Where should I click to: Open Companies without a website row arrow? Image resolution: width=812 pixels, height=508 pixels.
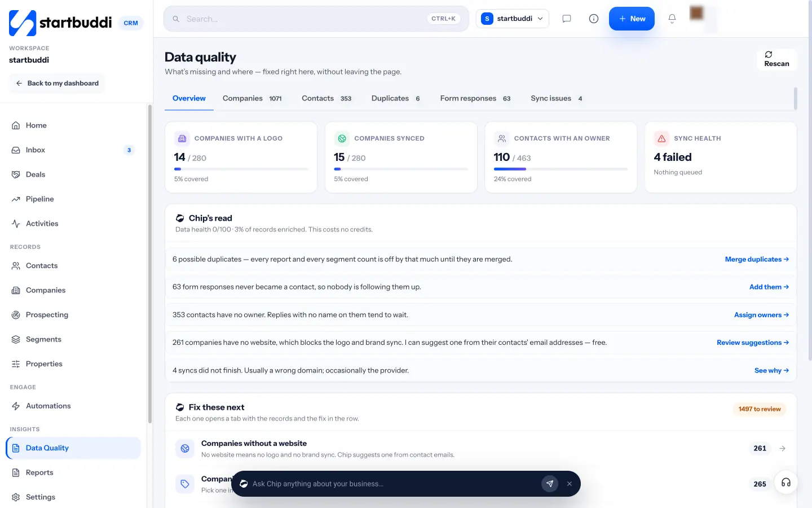tap(782, 449)
